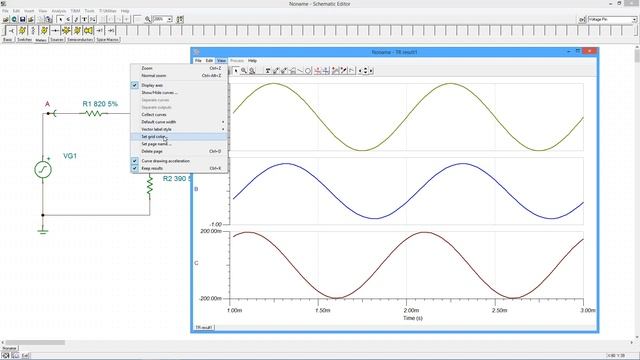Select the Noname sheet tab at bottom
Image resolution: width=640 pixels, height=360 pixels.
click(x=9, y=349)
